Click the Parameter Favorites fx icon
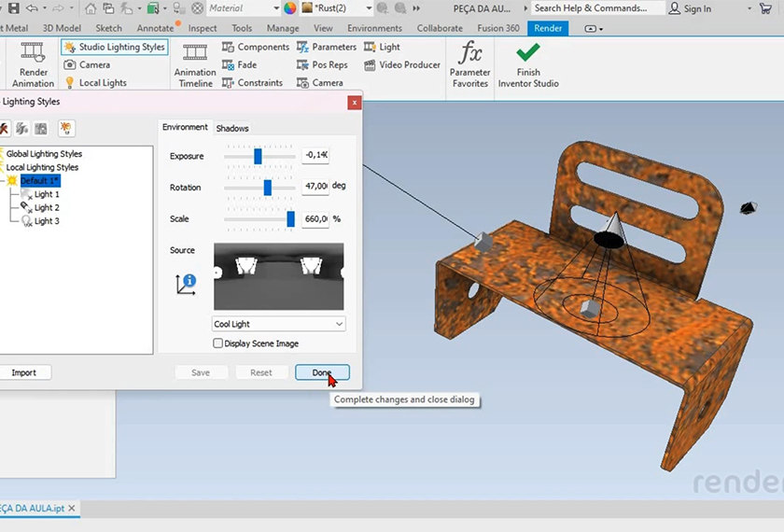This screenshot has height=532, width=784. pyautogui.click(x=470, y=52)
